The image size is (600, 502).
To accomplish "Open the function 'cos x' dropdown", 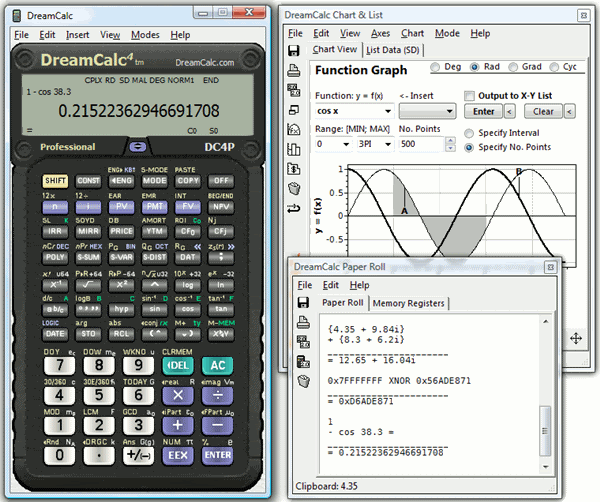I will pos(388,111).
